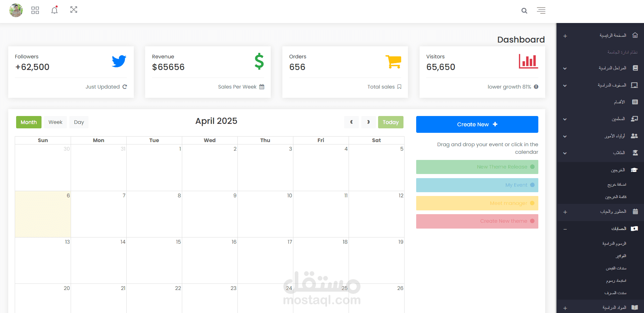Open استبعاد رسوم submenu item

(616, 281)
